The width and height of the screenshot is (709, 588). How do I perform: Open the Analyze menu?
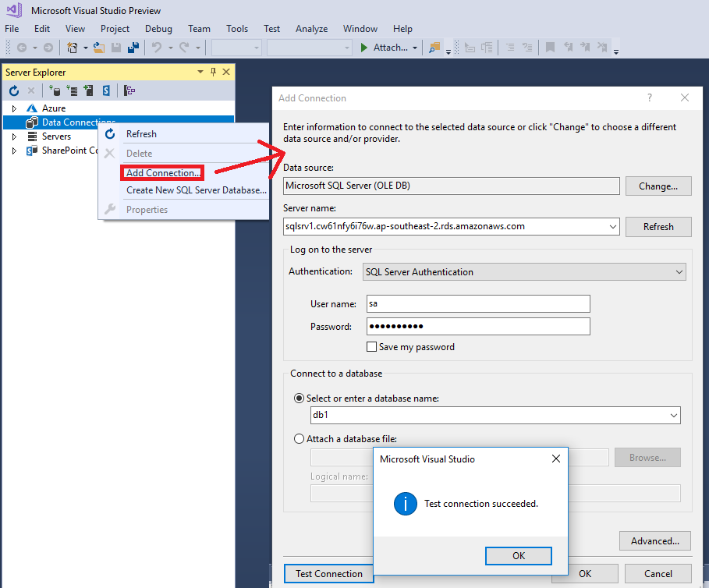pyautogui.click(x=311, y=29)
